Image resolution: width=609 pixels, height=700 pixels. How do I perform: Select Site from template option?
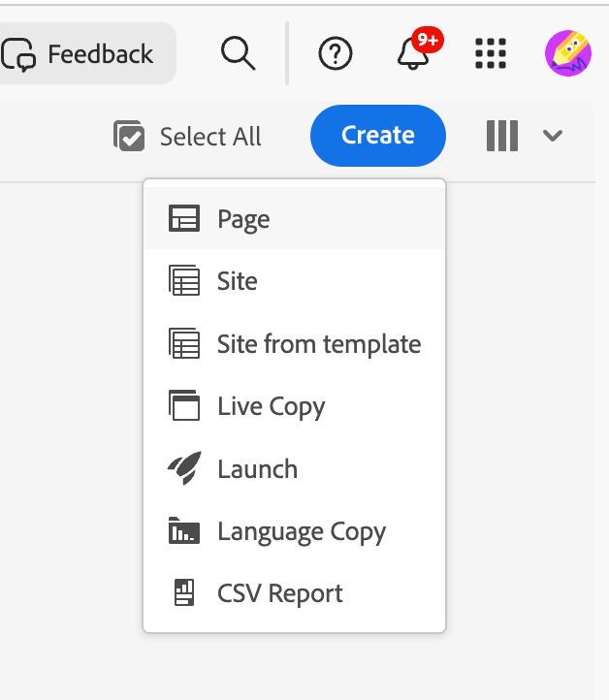(x=294, y=344)
